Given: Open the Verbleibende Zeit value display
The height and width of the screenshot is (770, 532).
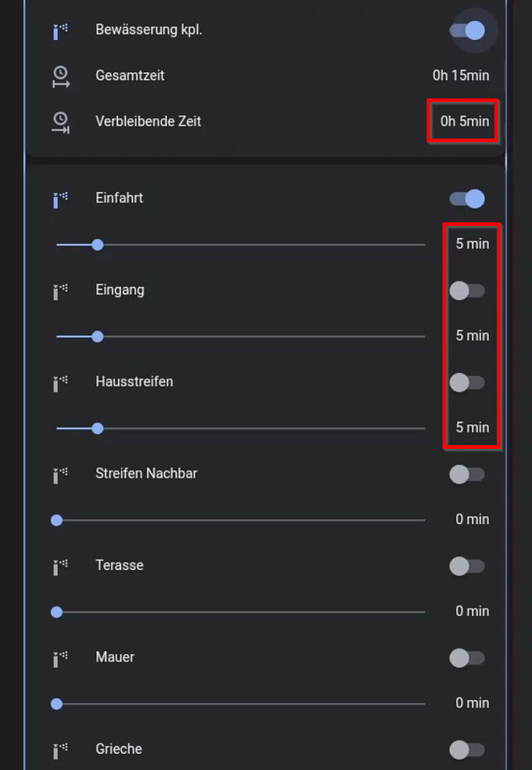Looking at the screenshot, I should 462,121.
